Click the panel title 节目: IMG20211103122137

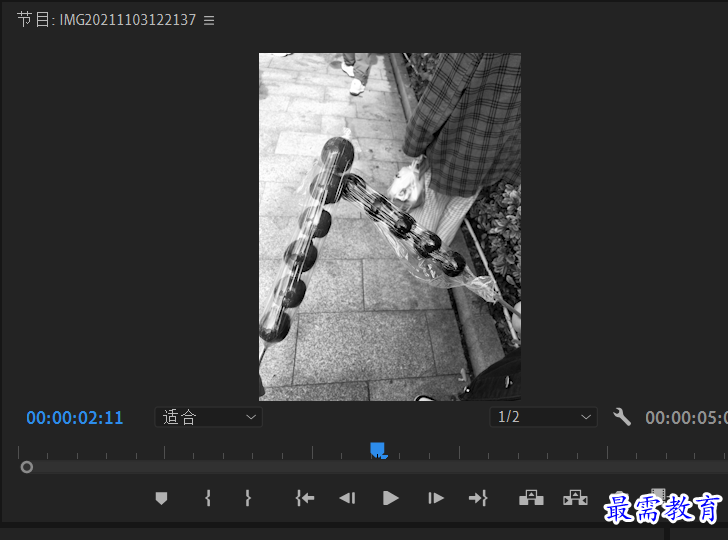coord(106,20)
